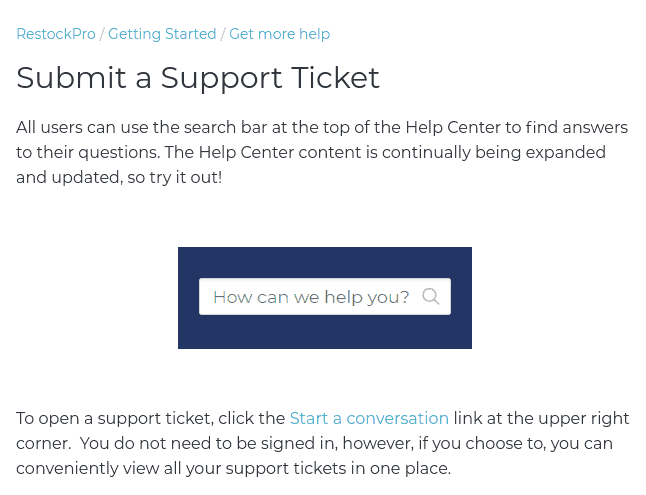Image resolution: width=646 pixels, height=495 pixels.
Task: Go to the Getting Started breadcrumb
Action: pyautogui.click(x=162, y=34)
